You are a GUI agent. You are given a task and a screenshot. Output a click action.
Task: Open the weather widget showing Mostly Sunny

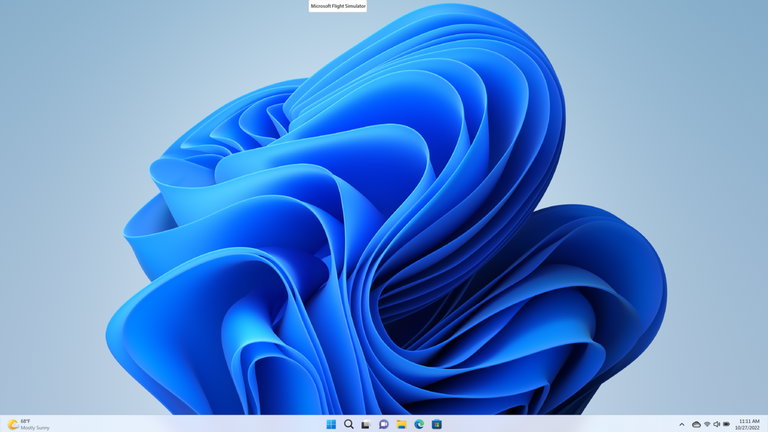click(29, 424)
